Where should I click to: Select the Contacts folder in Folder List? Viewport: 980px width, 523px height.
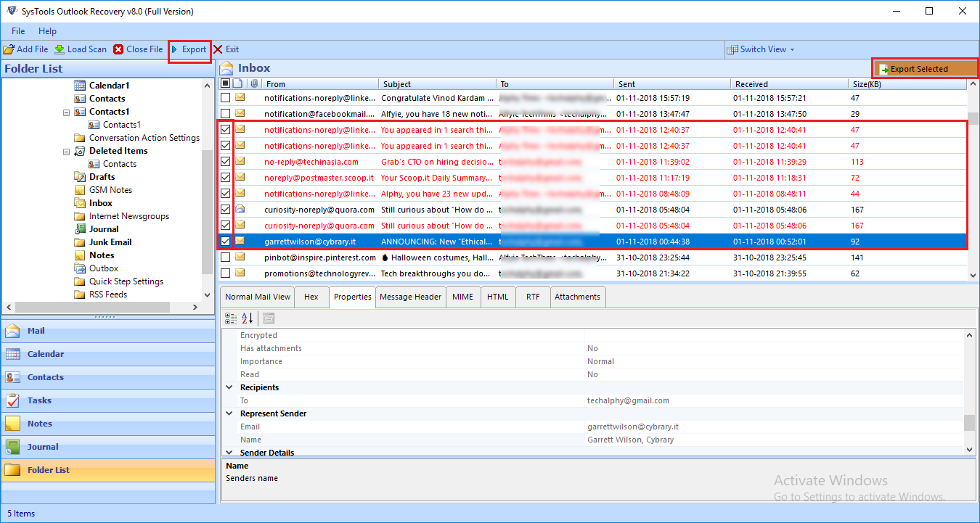(x=107, y=99)
